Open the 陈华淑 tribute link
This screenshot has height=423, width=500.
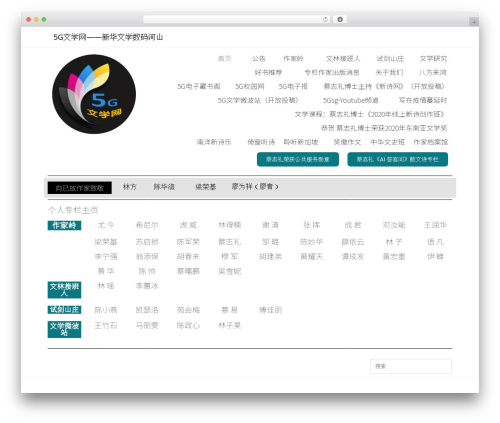point(164,187)
